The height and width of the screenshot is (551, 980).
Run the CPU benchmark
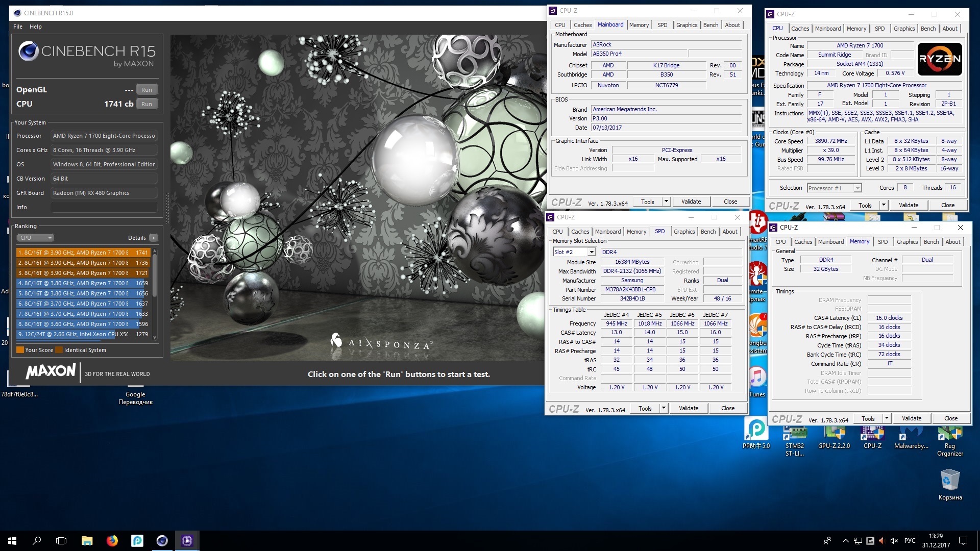(146, 104)
